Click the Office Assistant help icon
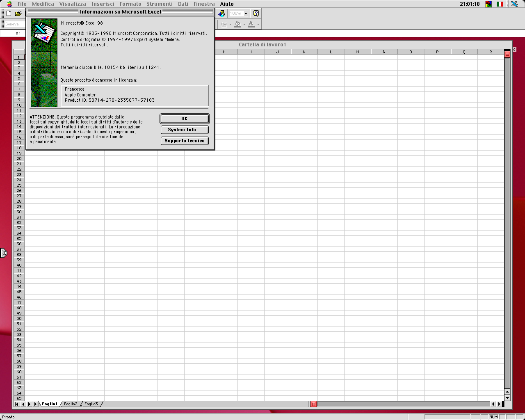The width and height of the screenshot is (525, 420). click(x=256, y=14)
